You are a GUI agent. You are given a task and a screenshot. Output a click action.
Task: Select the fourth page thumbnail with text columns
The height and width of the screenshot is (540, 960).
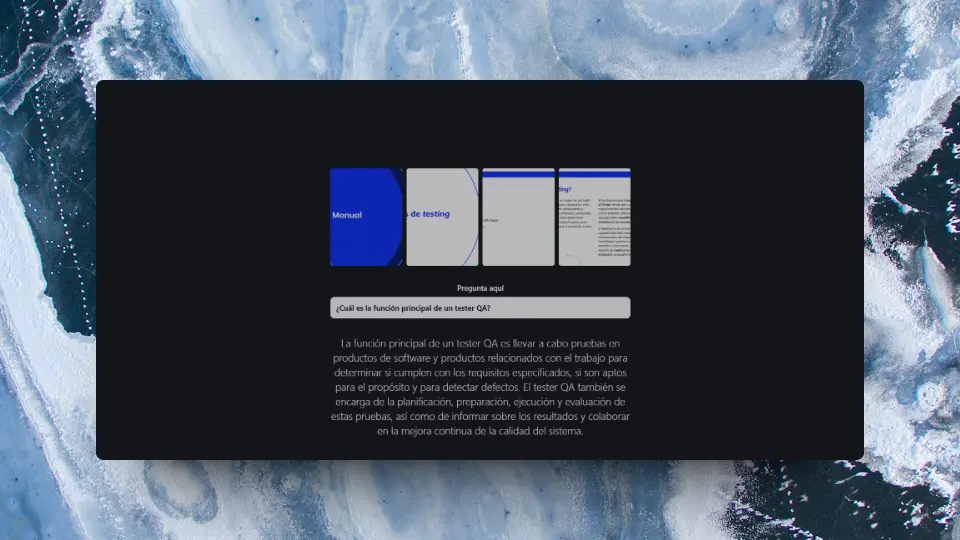click(x=594, y=217)
